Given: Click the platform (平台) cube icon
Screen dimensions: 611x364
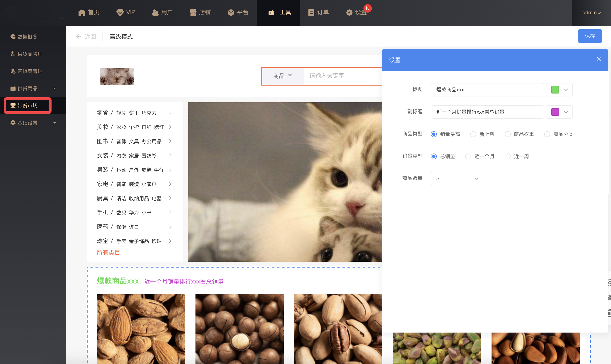Looking at the screenshot, I should (x=231, y=13).
